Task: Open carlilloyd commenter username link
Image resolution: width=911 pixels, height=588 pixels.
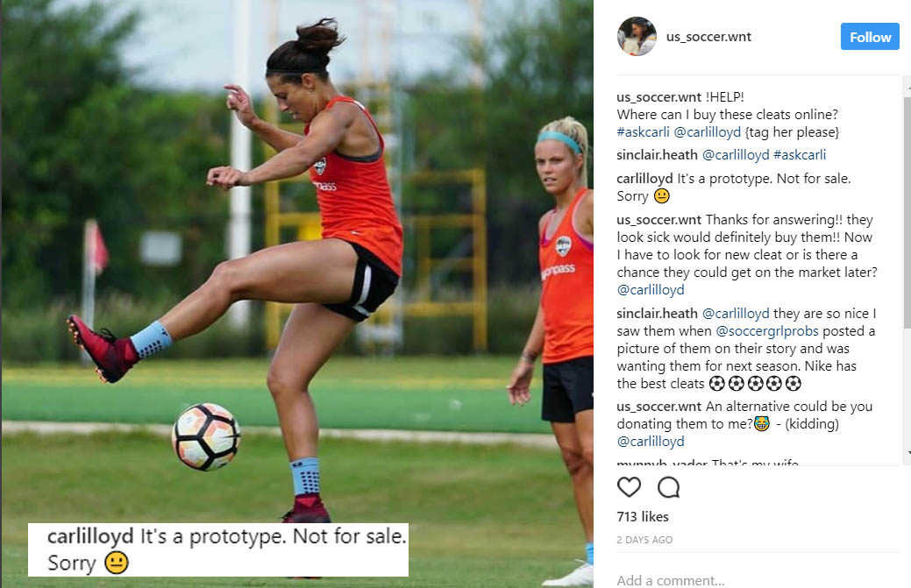Action: click(644, 178)
